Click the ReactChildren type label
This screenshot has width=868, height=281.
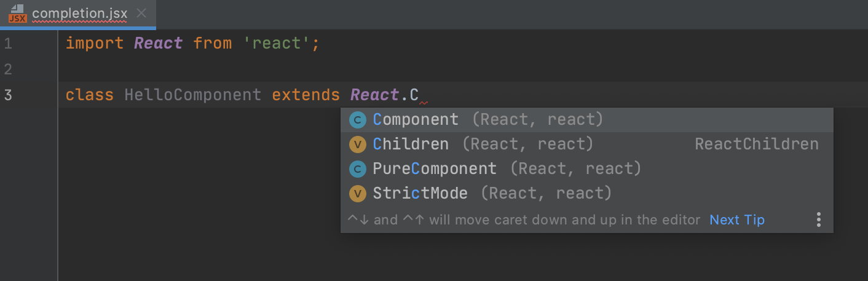tap(756, 144)
